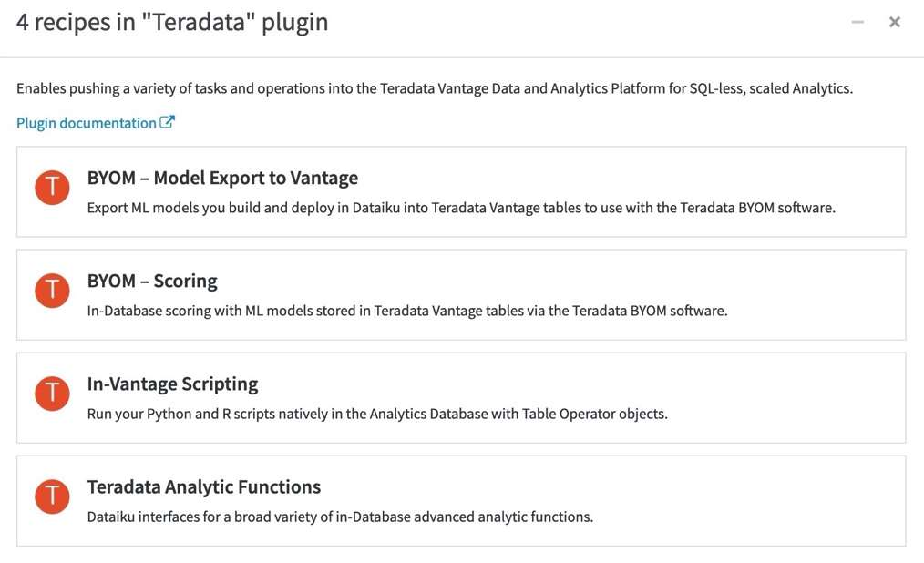Click the Teradata Analytic Functions heading
Image resolution: width=924 pixels, height=563 pixels.
coord(204,486)
